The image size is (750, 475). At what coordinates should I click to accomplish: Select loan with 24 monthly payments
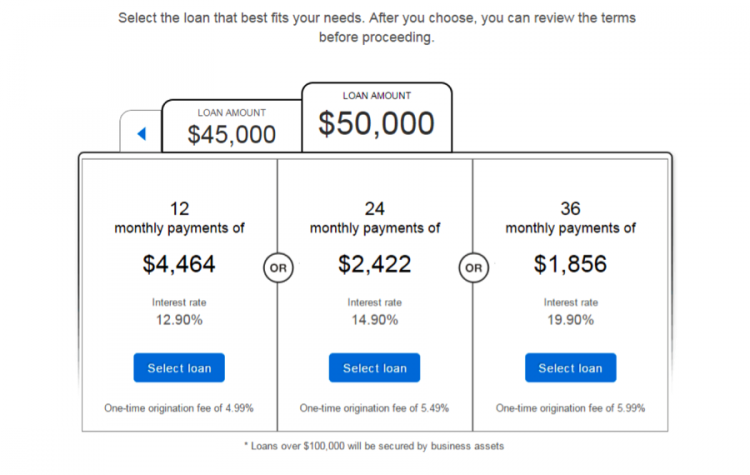click(x=375, y=368)
